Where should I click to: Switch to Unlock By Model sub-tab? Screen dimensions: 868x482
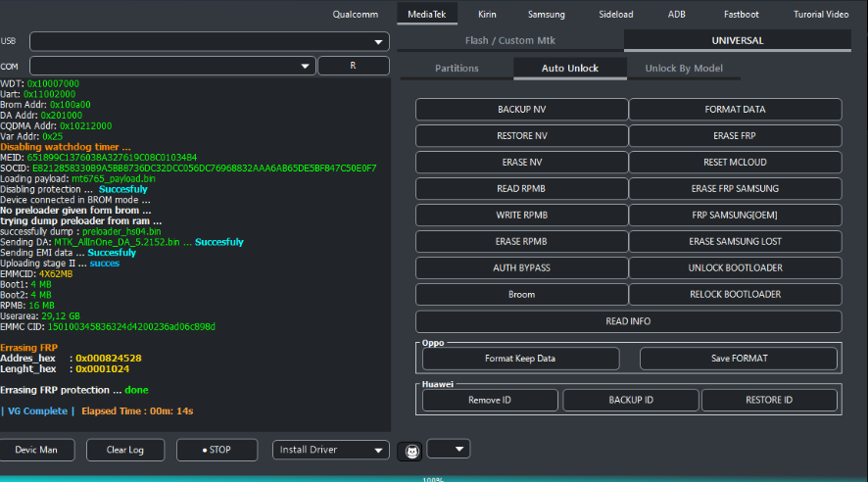click(x=684, y=68)
